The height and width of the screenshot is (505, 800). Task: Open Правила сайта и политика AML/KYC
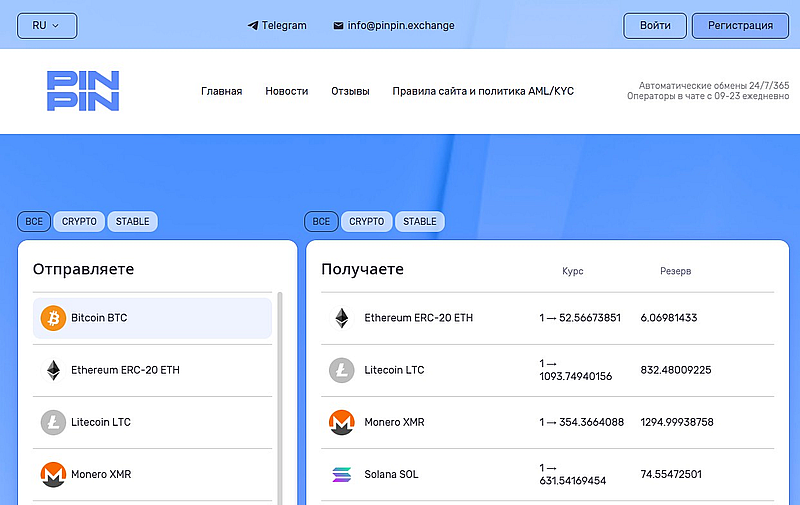point(483,91)
